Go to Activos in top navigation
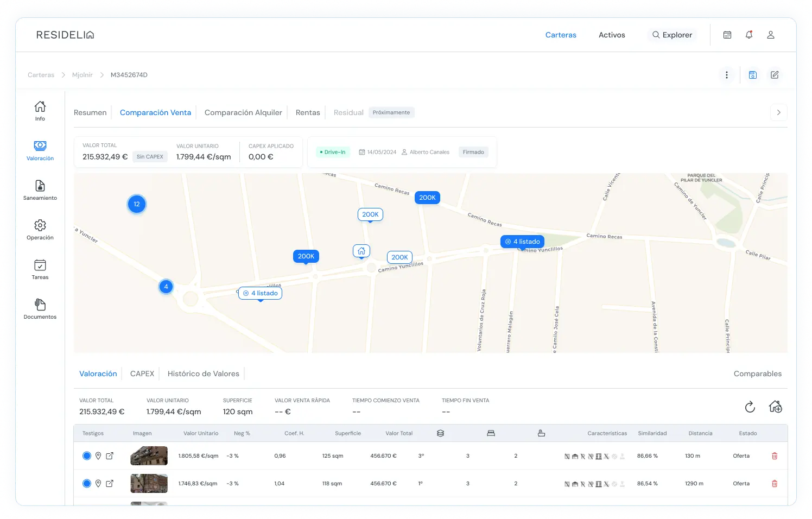 [612, 35]
